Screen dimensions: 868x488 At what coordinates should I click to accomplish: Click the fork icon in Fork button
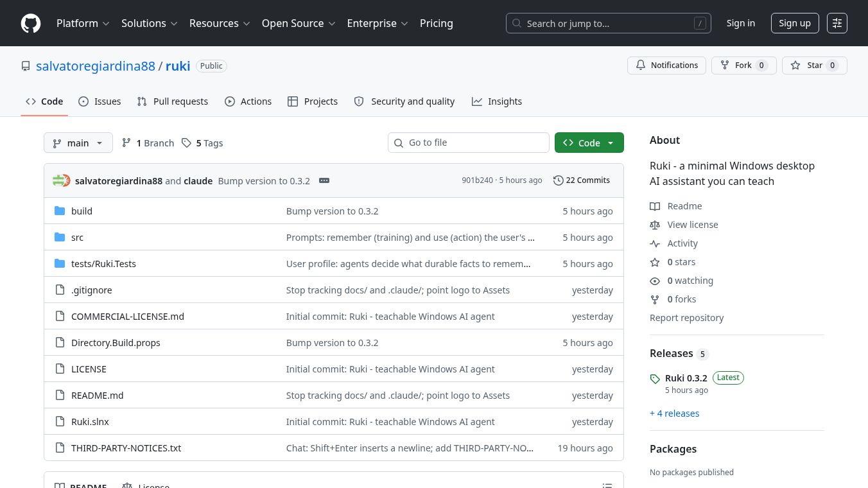pos(725,65)
